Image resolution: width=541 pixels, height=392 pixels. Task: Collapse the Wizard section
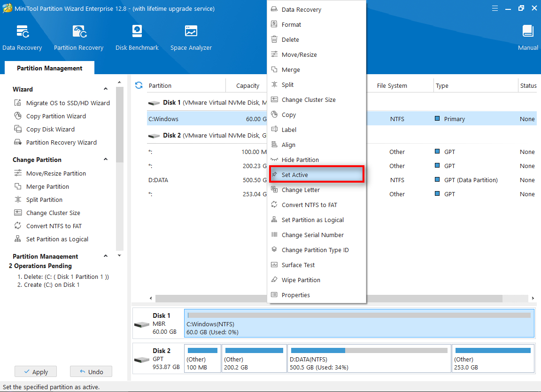[106, 89]
